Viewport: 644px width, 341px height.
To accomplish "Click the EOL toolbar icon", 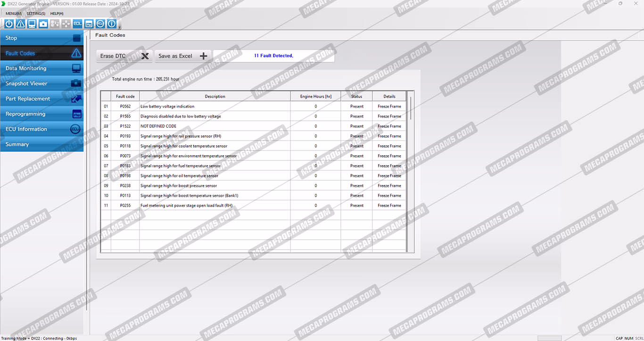I will coord(77,24).
